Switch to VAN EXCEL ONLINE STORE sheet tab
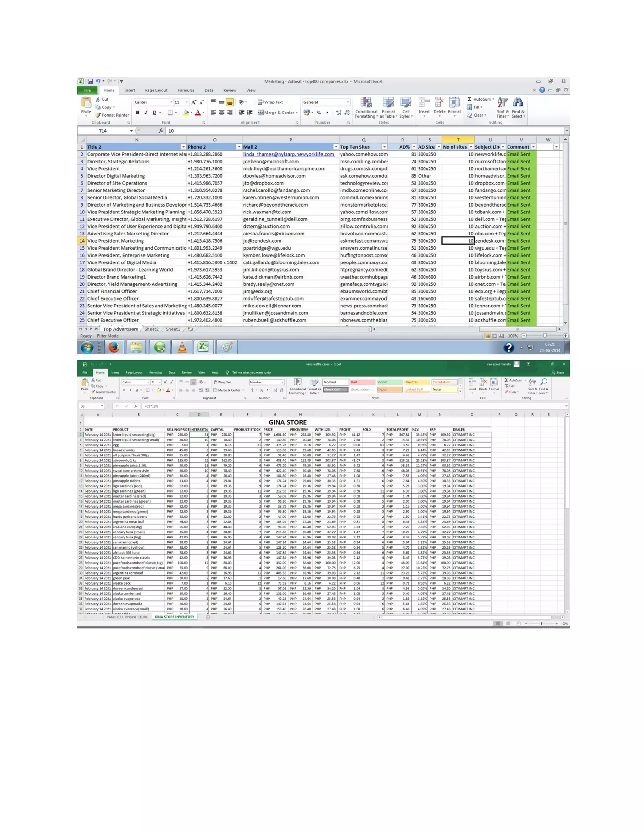 point(127,617)
